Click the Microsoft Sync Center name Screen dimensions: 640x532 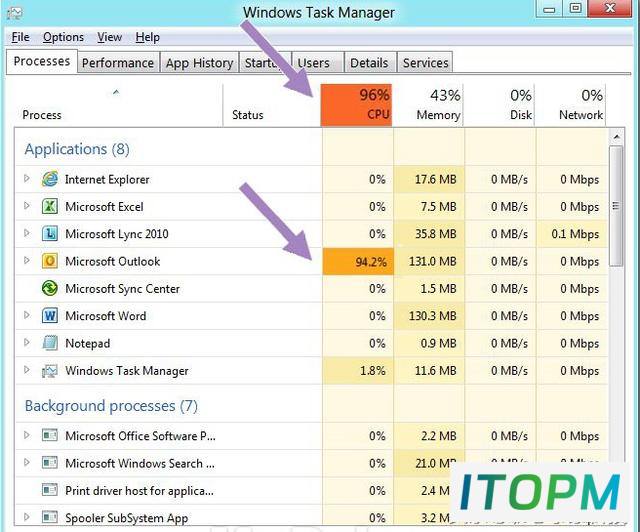122,289
